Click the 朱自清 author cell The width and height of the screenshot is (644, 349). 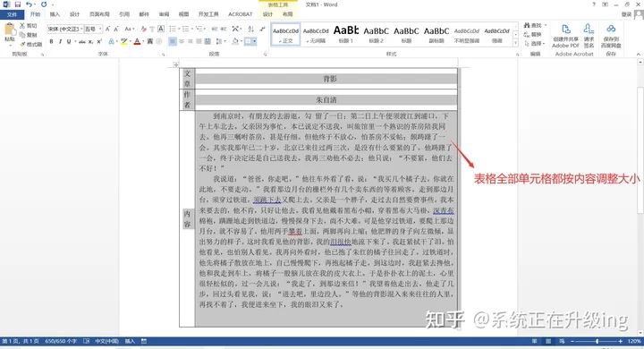326,99
